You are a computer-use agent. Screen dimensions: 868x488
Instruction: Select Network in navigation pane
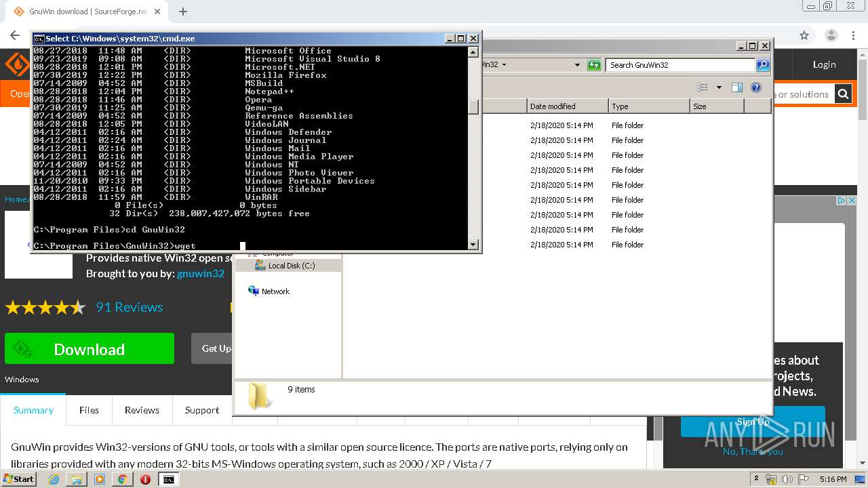(x=275, y=291)
